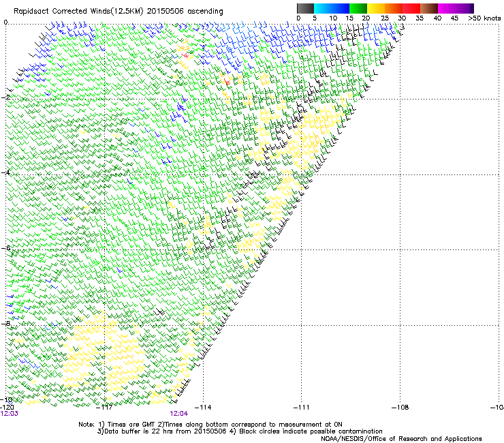This screenshot has height=443, width=504.
Task: Click the longitude label -108
Action: [400, 408]
